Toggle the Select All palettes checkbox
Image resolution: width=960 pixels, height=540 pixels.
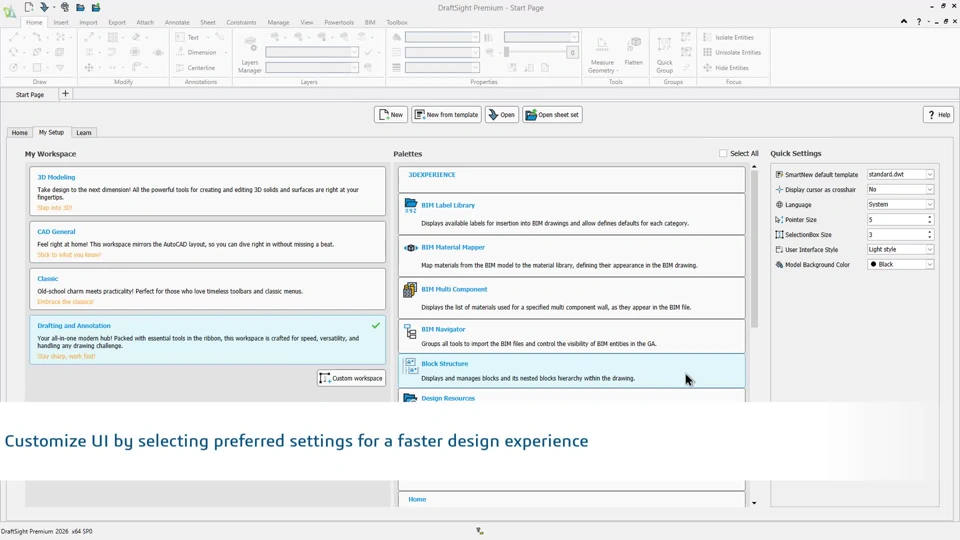click(x=723, y=154)
